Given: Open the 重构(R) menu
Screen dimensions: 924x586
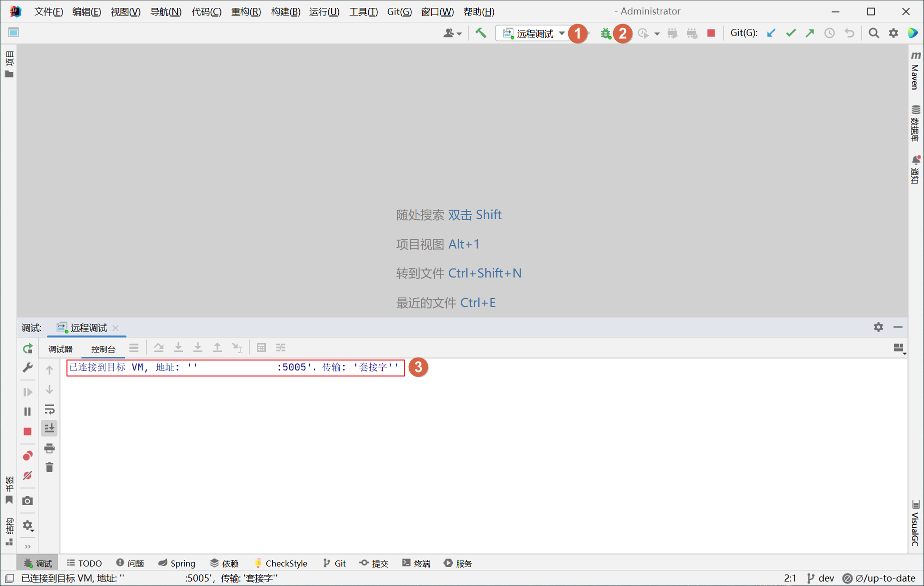Looking at the screenshot, I should 246,11.
